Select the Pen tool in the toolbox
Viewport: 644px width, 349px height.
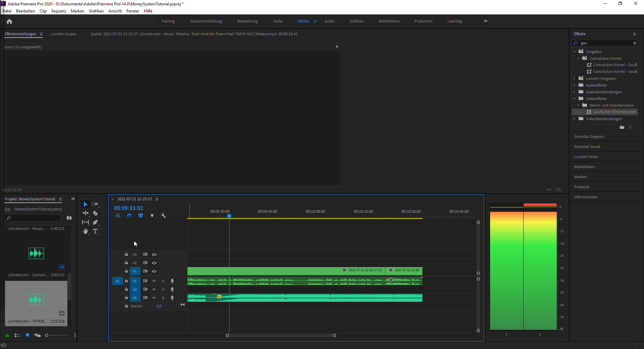(x=95, y=222)
